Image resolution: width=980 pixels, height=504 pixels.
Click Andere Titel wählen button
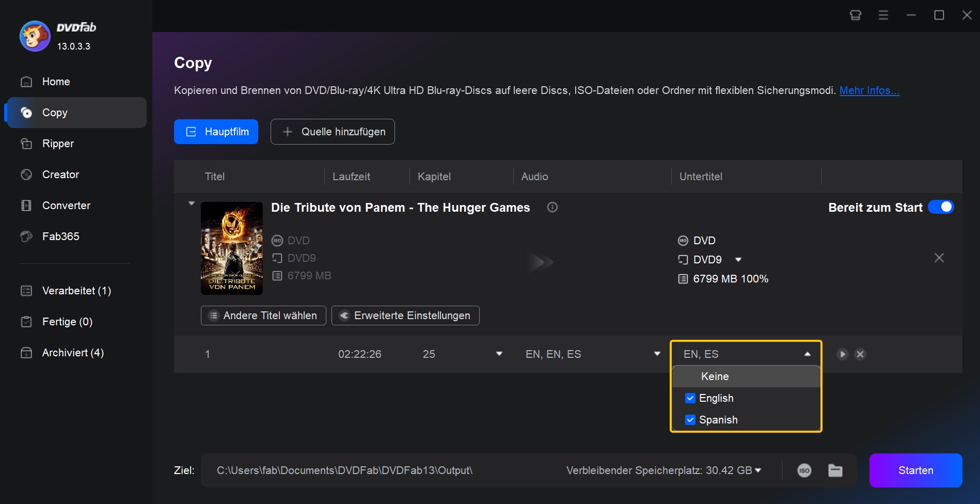click(263, 316)
